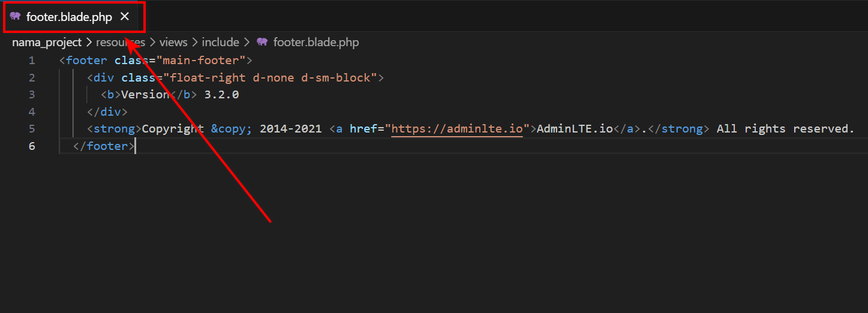Image resolution: width=868 pixels, height=313 pixels.
Task: Open nama_project in the breadcrumb
Action: (47, 43)
